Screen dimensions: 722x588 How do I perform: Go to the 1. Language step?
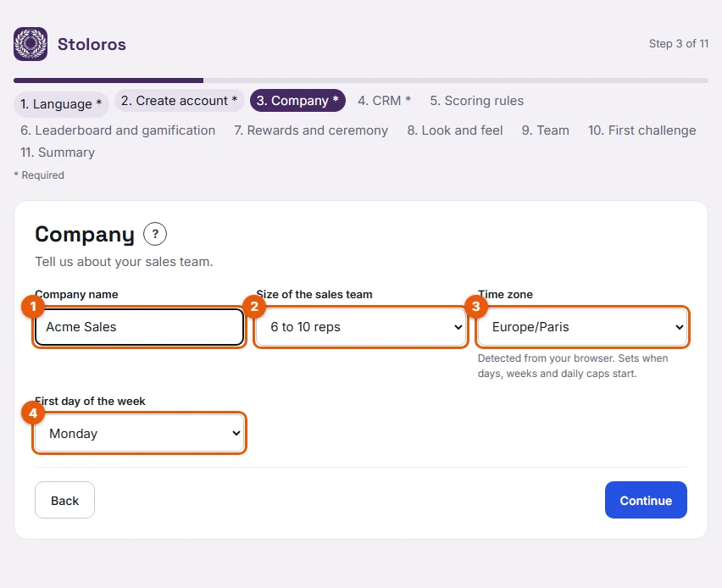click(61, 104)
